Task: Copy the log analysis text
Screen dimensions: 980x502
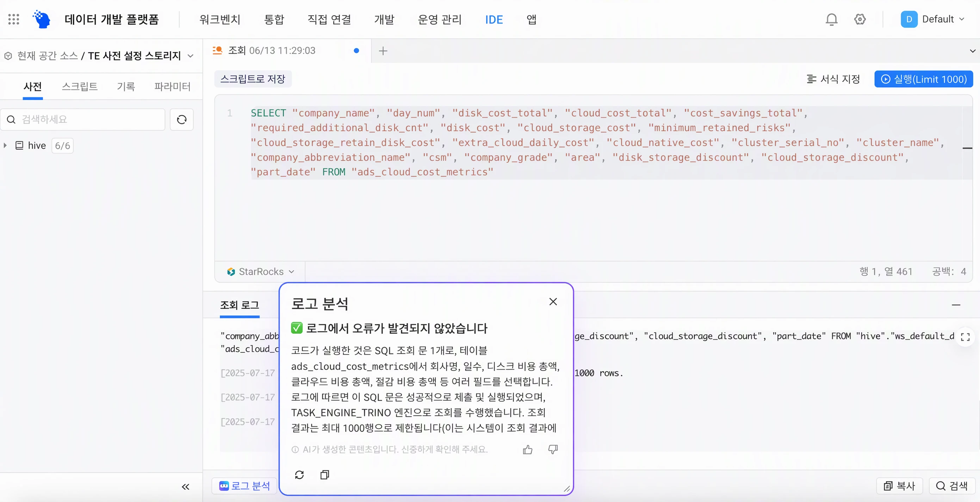Action: (x=324, y=475)
